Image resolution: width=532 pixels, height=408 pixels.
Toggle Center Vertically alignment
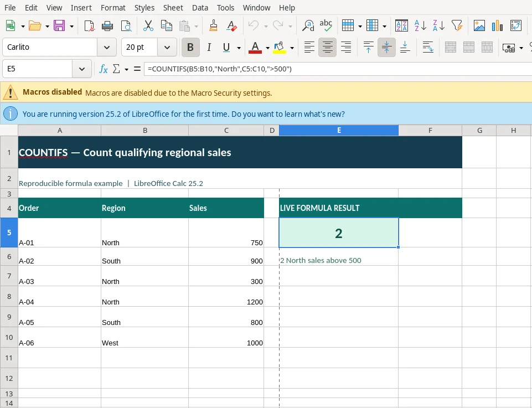(386, 47)
